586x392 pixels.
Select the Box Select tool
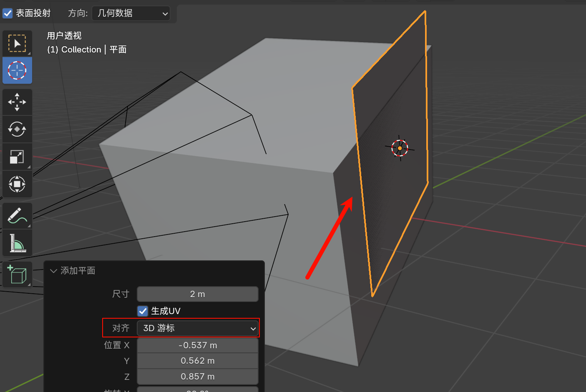click(x=17, y=43)
